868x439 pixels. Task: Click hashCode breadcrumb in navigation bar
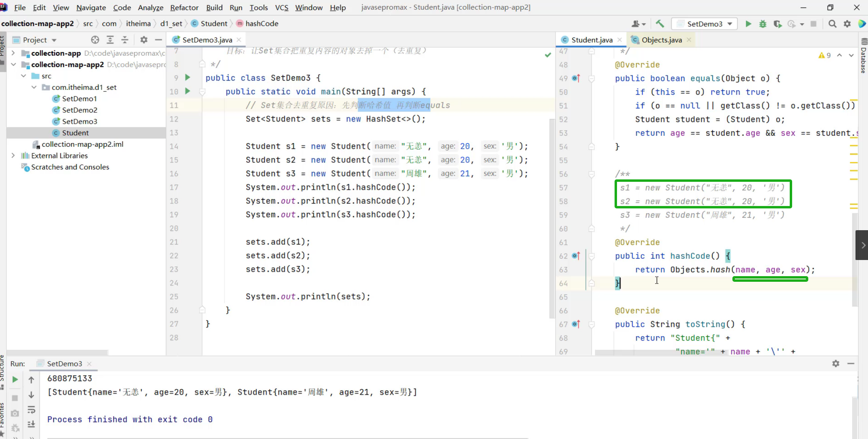tap(261, 23)
